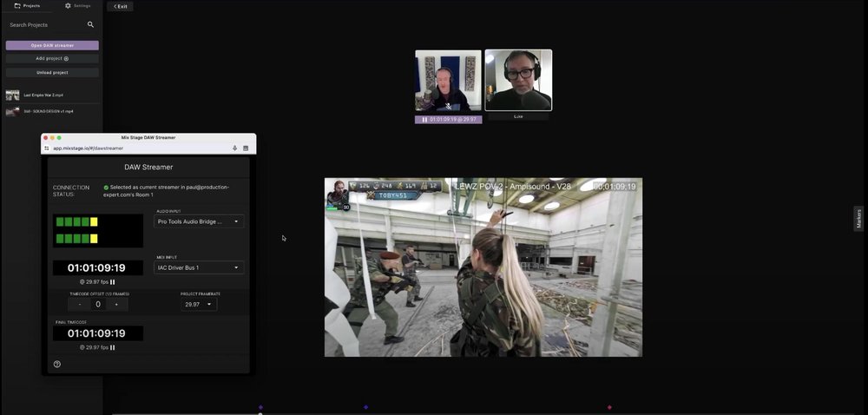Click the first purple timeline marker
868x415 pixels.
(260, 407)
